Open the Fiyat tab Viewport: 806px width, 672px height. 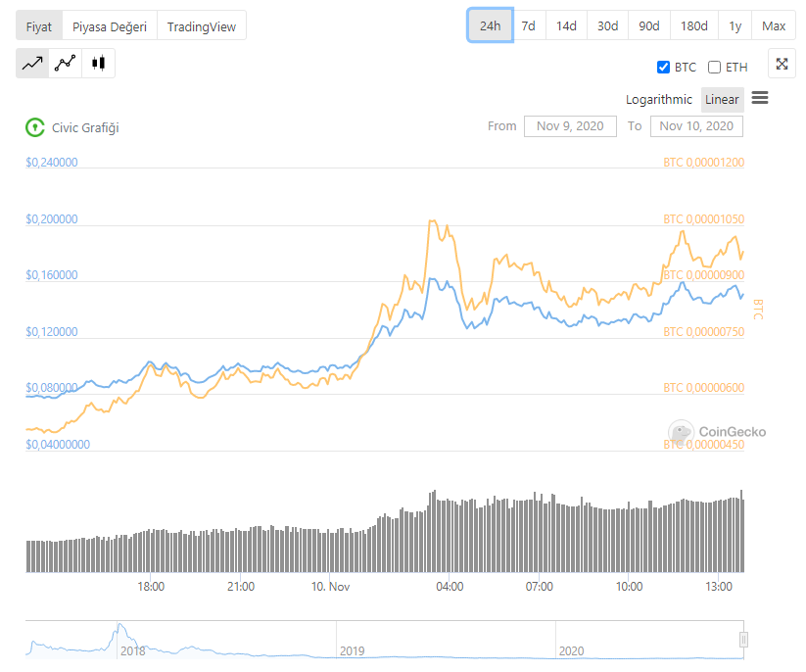(x=39, y=26)
